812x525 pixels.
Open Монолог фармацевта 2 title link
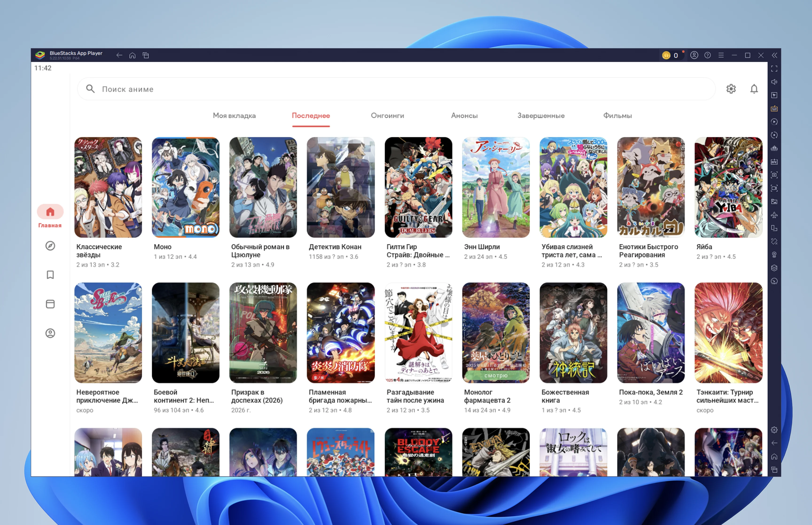[x=487, y=396]
